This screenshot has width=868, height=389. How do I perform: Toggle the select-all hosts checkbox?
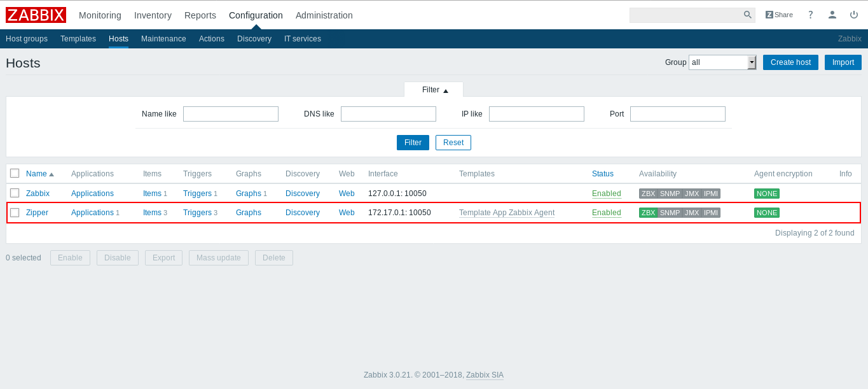click(15, 173)
